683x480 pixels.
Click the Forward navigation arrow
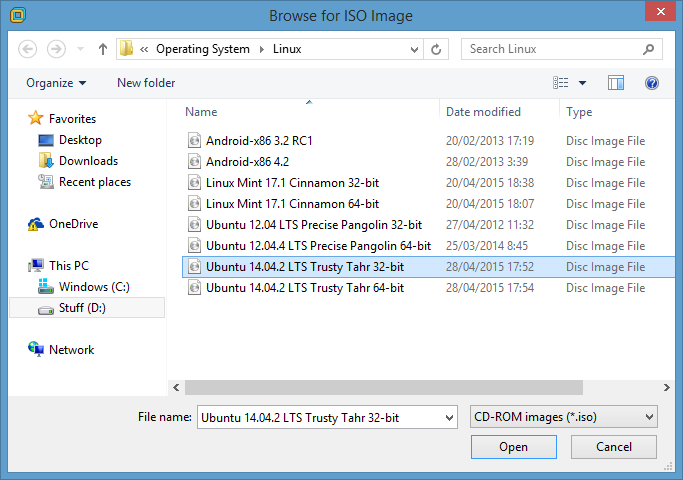pyautogui.click(x=56, y=49)
